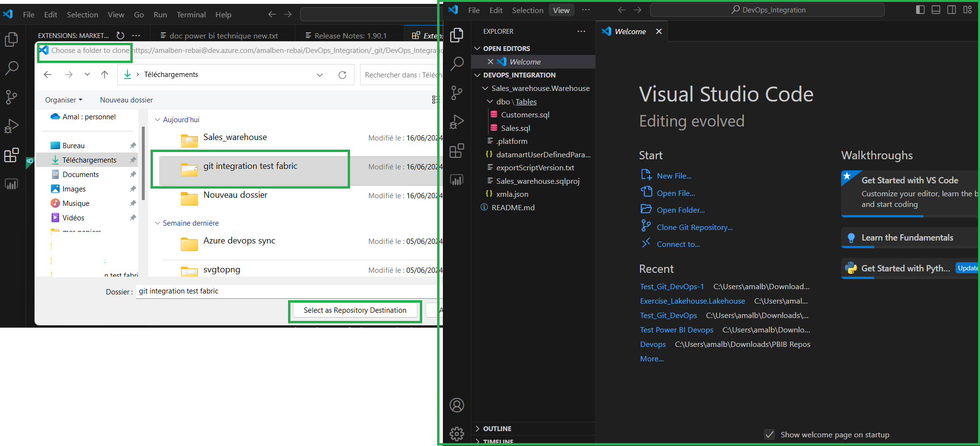Collapse the Open Editors section

[x=477, y=49]
